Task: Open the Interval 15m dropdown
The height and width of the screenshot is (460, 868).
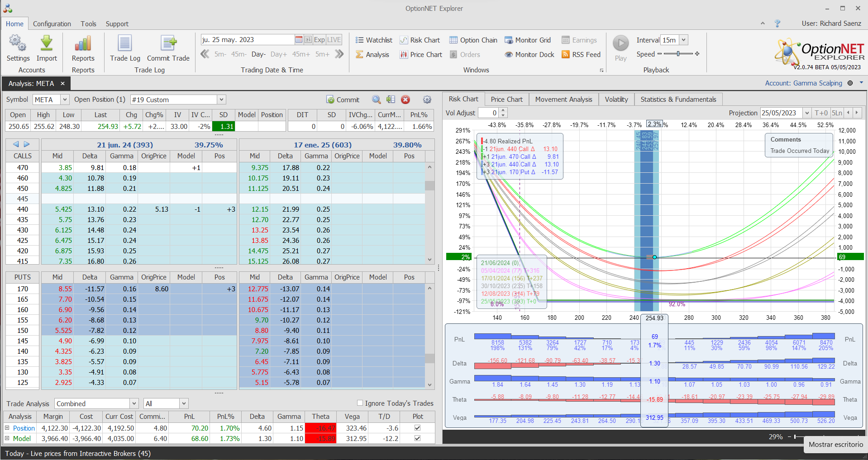Action: click(684, 40)
